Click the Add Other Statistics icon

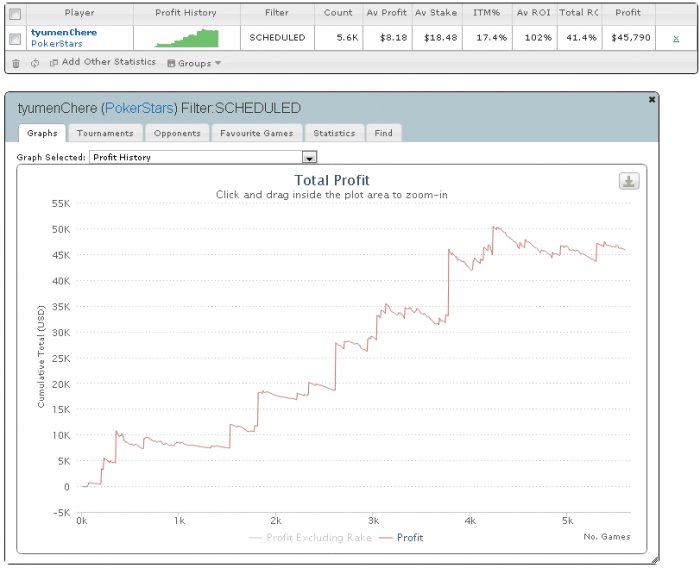(x=54, y=63)
